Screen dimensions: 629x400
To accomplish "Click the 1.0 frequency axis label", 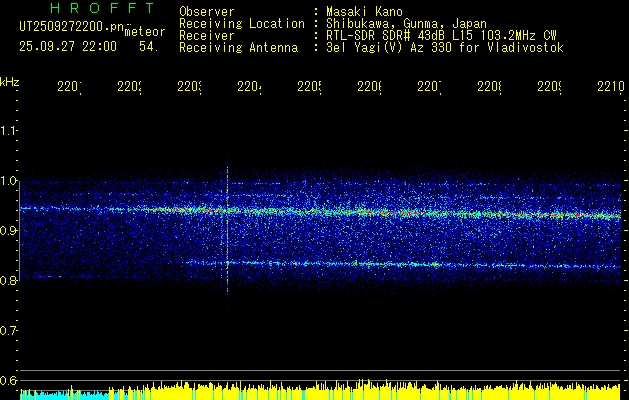I will pyautogui.click(x=8, y=181).
